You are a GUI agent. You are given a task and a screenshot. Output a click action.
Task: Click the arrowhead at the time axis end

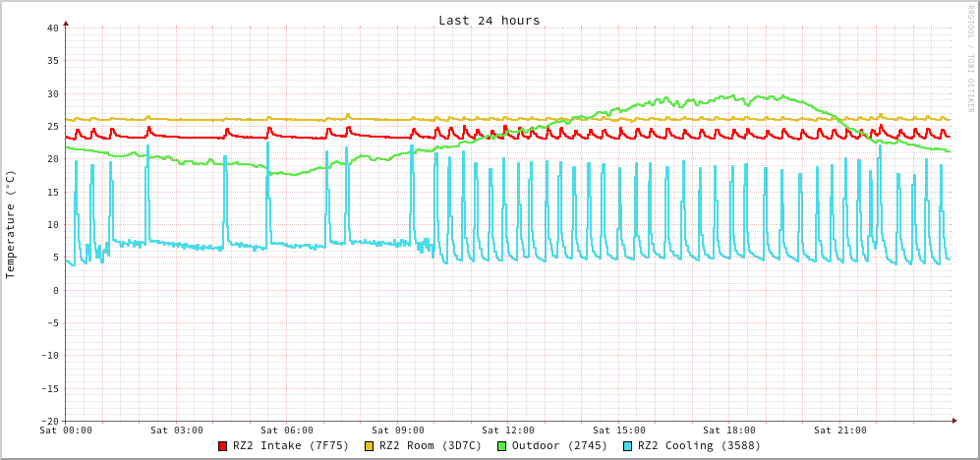[x=953, y=421]
